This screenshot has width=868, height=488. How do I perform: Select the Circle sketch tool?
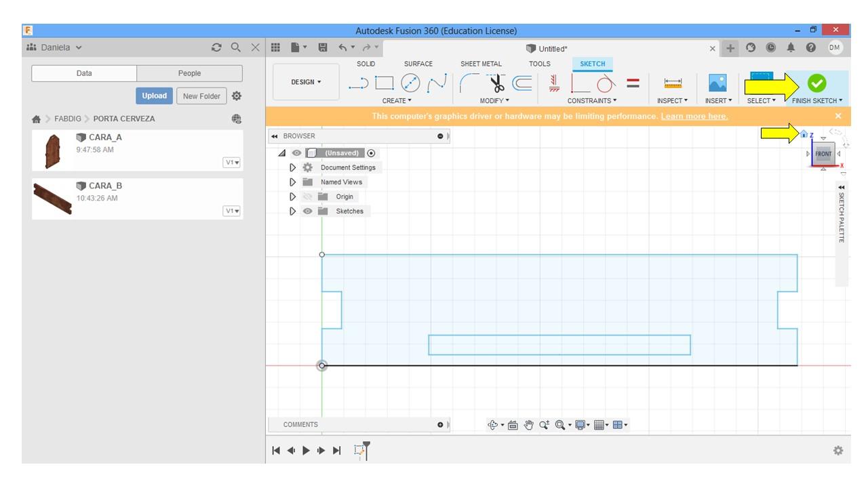coord(410,83)
